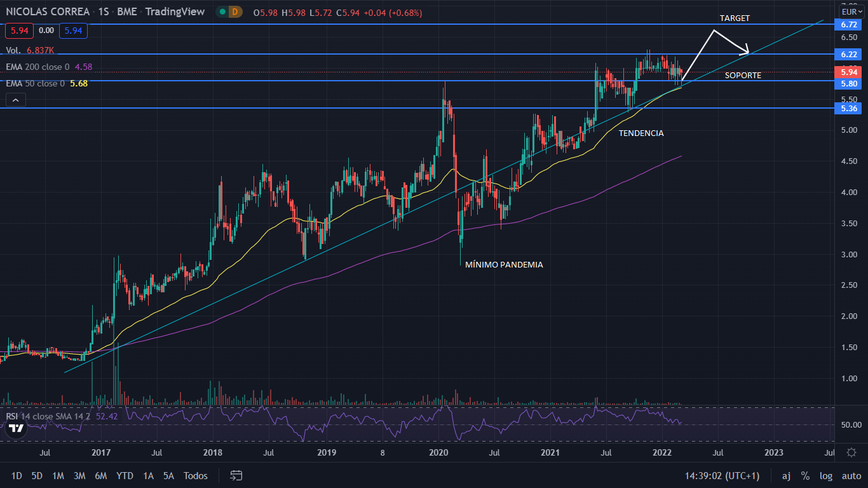
Task: Select the YTD time range
Action: (x=125, y=475)
